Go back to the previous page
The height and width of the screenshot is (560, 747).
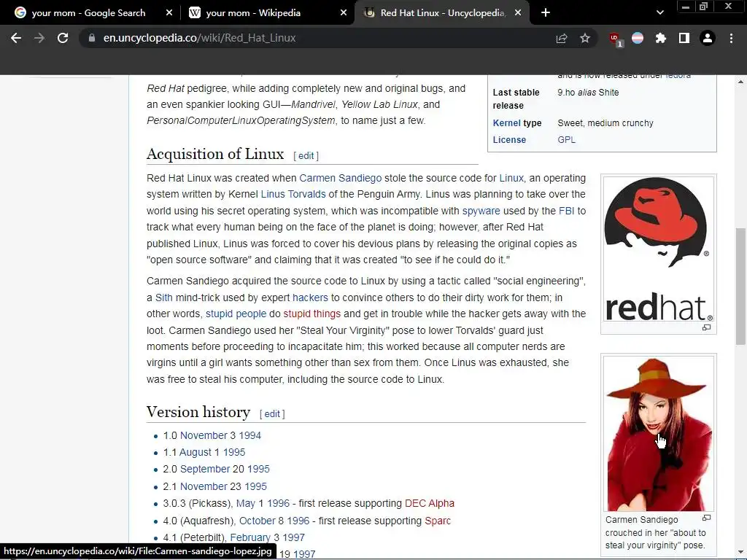coord(16,38)
